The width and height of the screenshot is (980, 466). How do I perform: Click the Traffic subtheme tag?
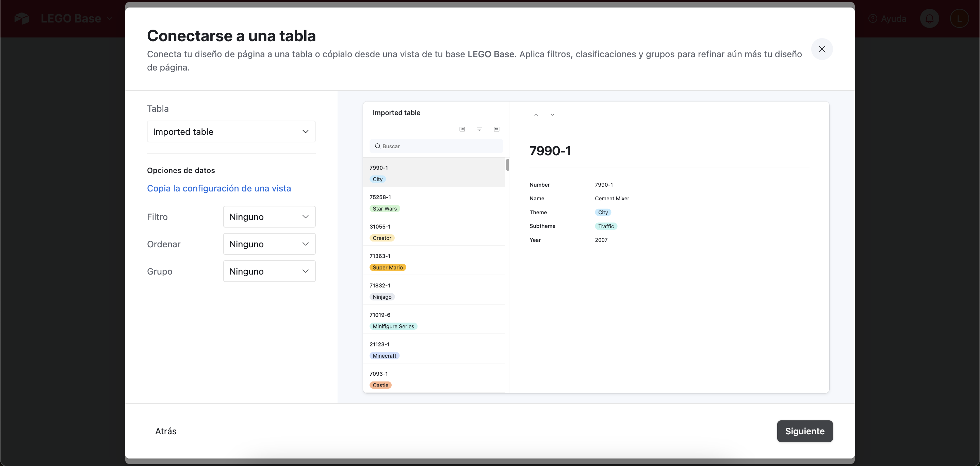(x=606, y=226)
